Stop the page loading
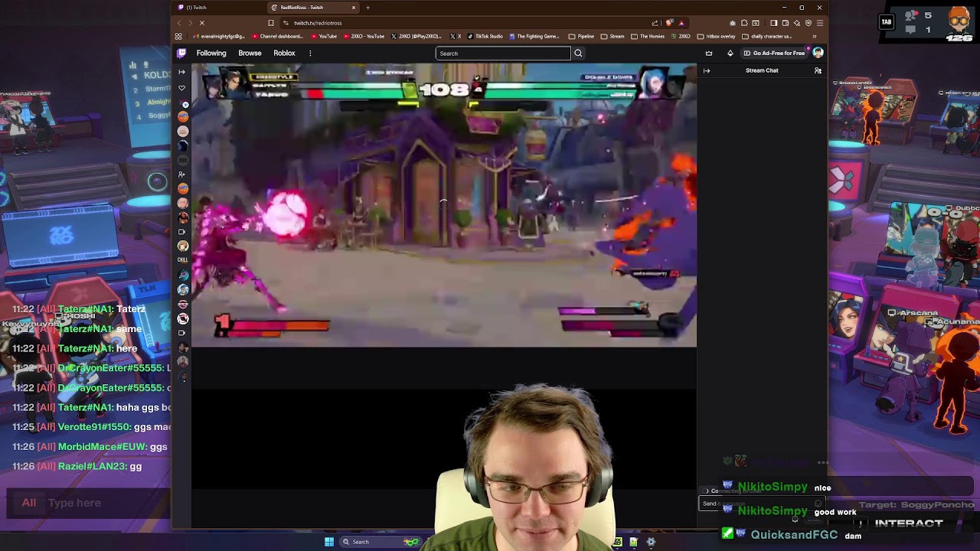Viewport: 980px width, 551px height. coord(202,23)
